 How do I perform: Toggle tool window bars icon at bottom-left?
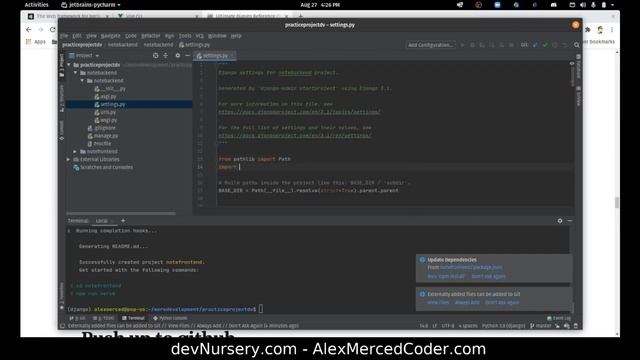click(62, 326)
